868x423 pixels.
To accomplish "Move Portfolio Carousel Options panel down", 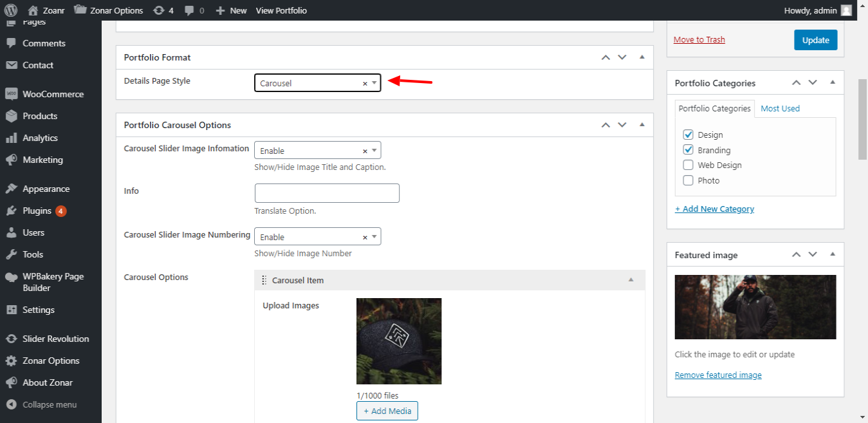I will coord(622,125).
